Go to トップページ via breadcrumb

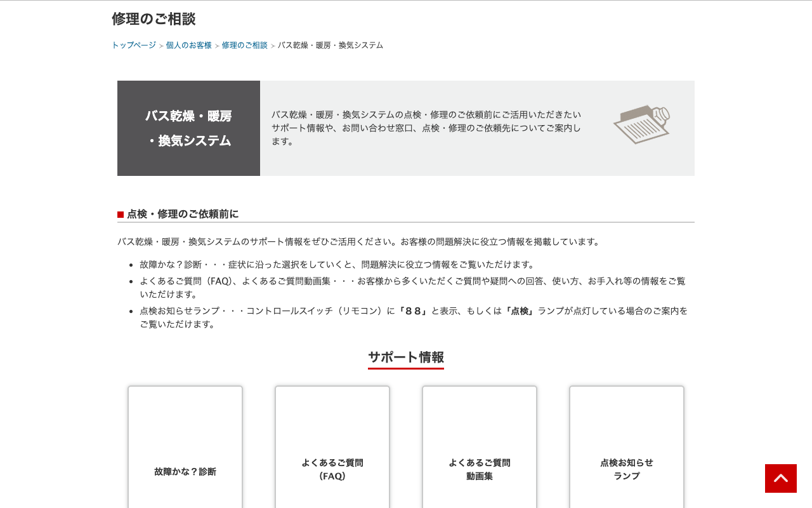pyautogui.click(x=134, y=45)
